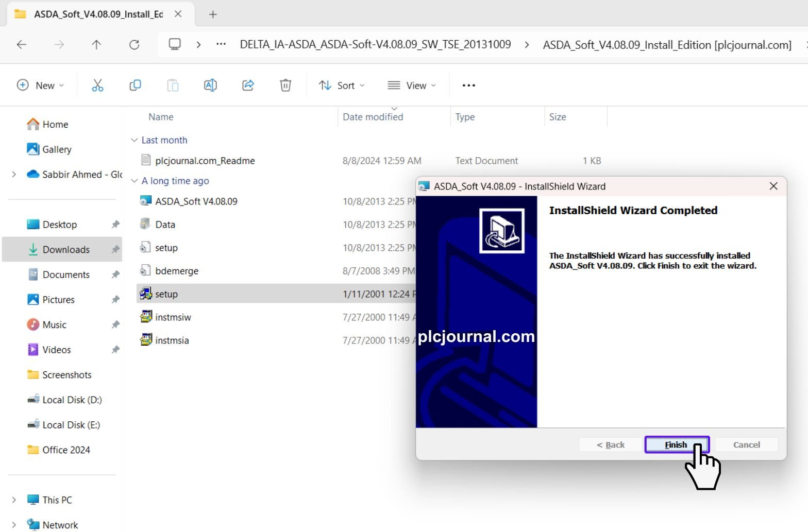Click the This PC monitor icon in address bar
The height and width of the screenshot is (532, 808).
175,44
